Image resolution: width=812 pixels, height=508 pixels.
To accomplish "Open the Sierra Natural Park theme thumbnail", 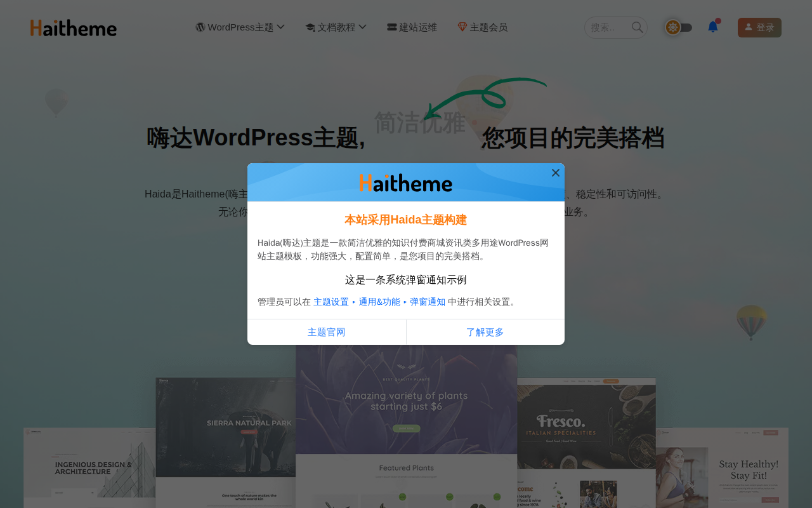I will point(226,443).
